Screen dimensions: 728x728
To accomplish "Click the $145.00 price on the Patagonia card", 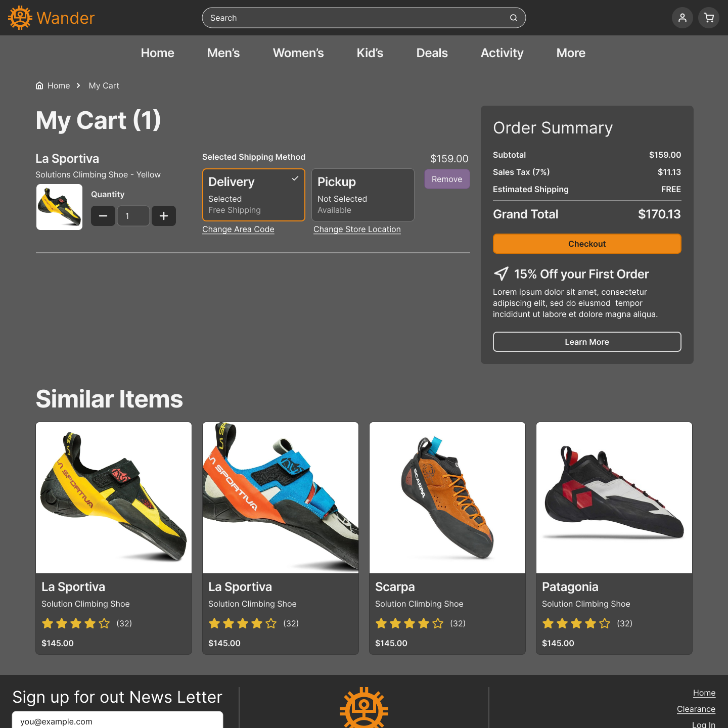I will (558, 643).
